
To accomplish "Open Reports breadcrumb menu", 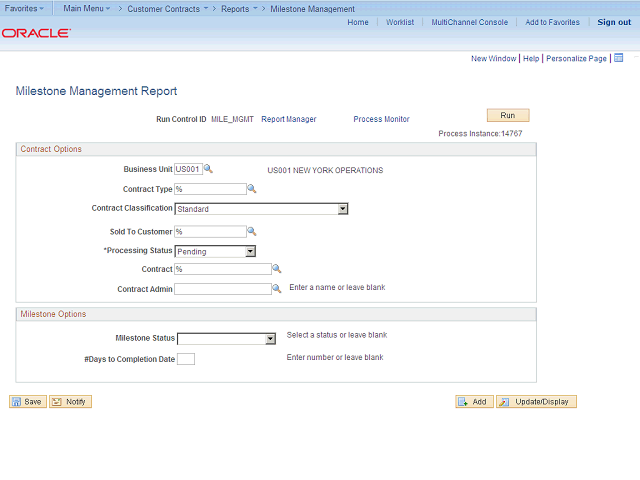I will [239, 9].
